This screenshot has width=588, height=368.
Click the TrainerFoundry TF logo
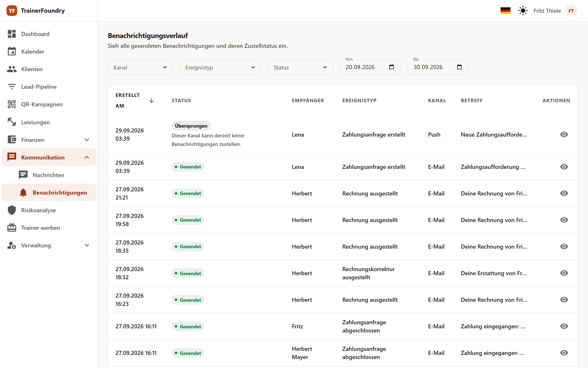(x=12, y=11)
